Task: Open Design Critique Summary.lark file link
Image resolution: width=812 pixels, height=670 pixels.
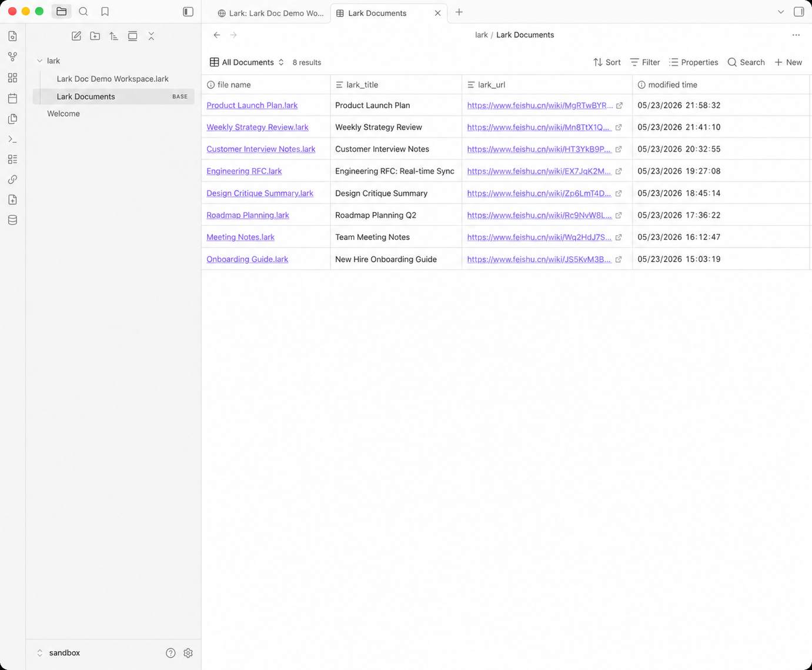Action: pyautogui.click(x=260, y=194)
